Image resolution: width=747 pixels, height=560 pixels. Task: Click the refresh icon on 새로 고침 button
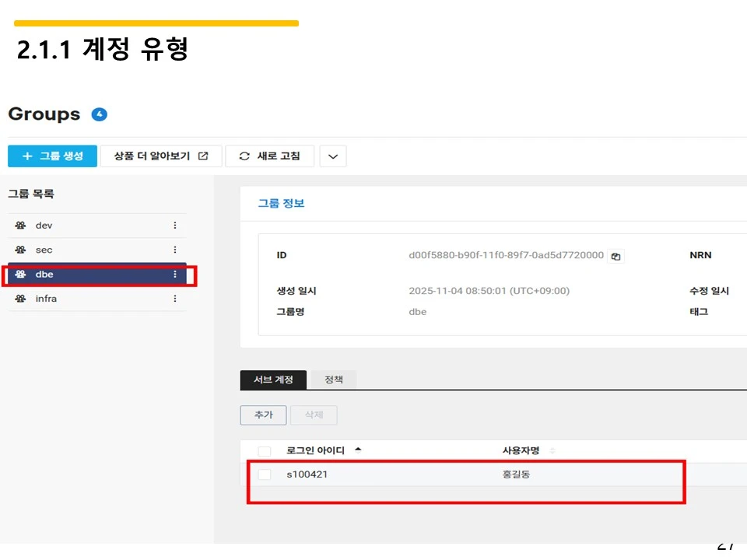244,156
